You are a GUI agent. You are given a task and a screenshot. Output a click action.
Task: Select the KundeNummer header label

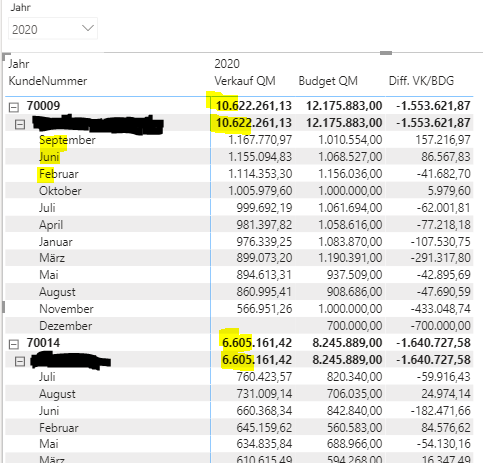point(48,81)
